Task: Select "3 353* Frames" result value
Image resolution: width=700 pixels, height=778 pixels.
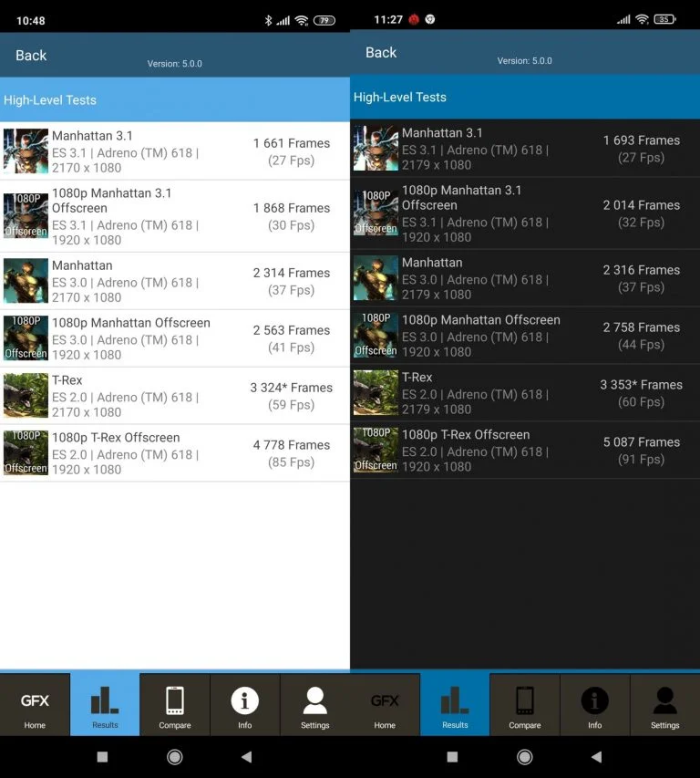Action: point(642,385)
